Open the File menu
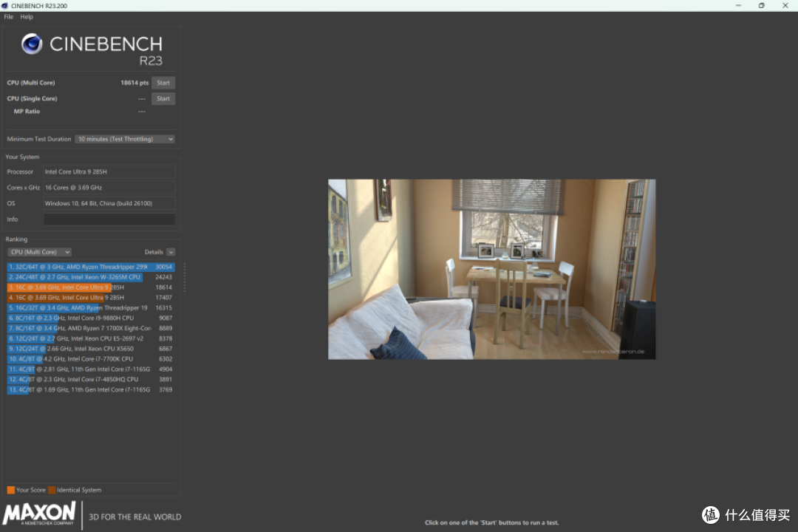Screen dimensions: 798x532 tap(9, 17)
